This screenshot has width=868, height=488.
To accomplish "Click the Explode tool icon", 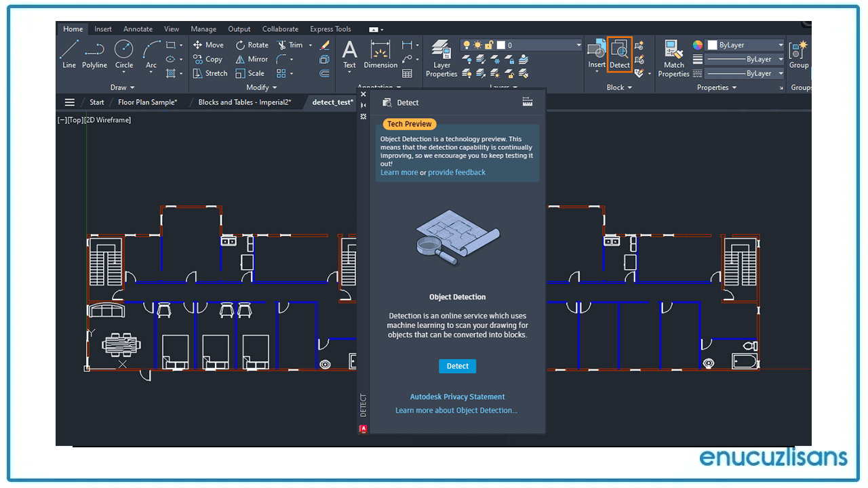I will coord(325,59).
